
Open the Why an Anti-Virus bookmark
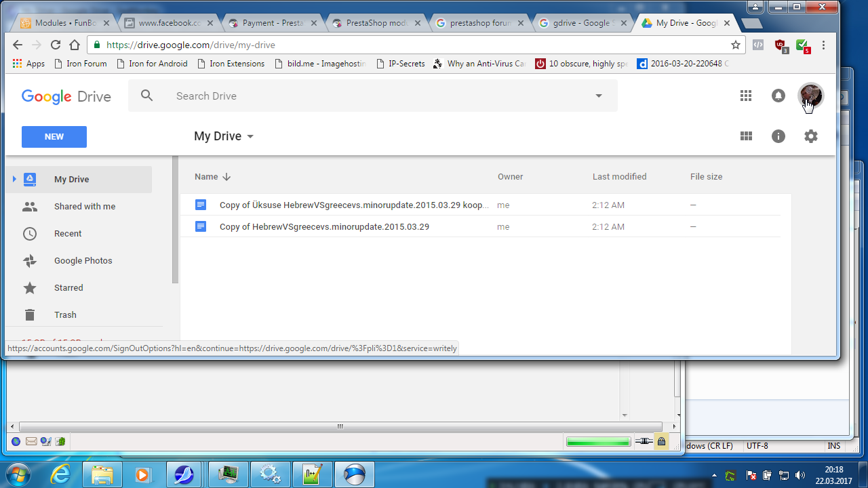point(479,64)
